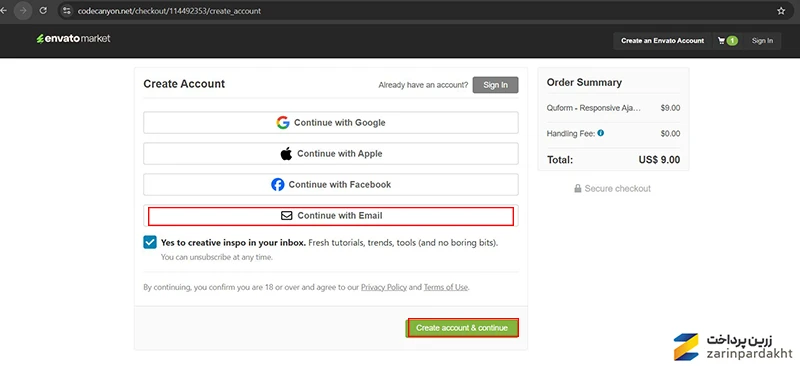
Task: Click Sign In in the top header
Action: click(x=762, y=41)
